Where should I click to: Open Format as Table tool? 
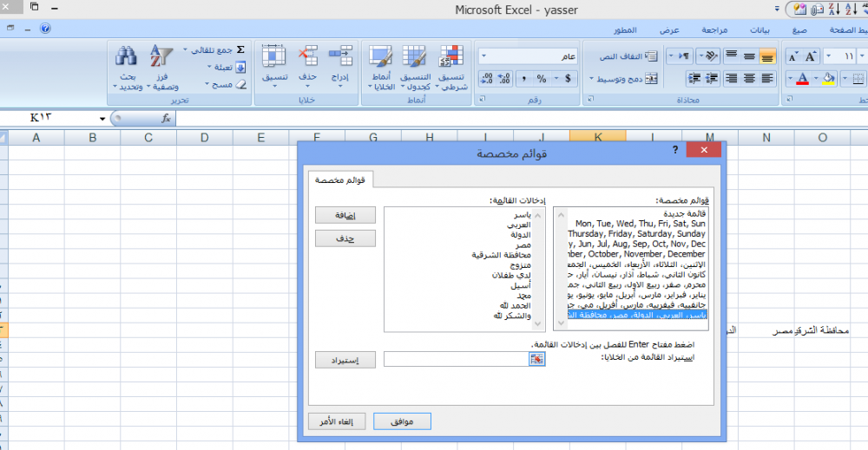tap(415, 68)
